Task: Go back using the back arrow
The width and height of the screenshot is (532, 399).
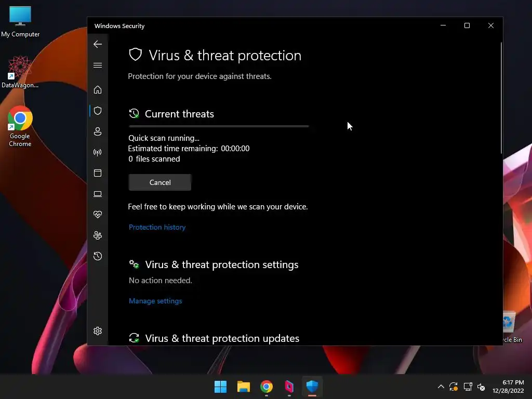Action: [x=98, y=44]
